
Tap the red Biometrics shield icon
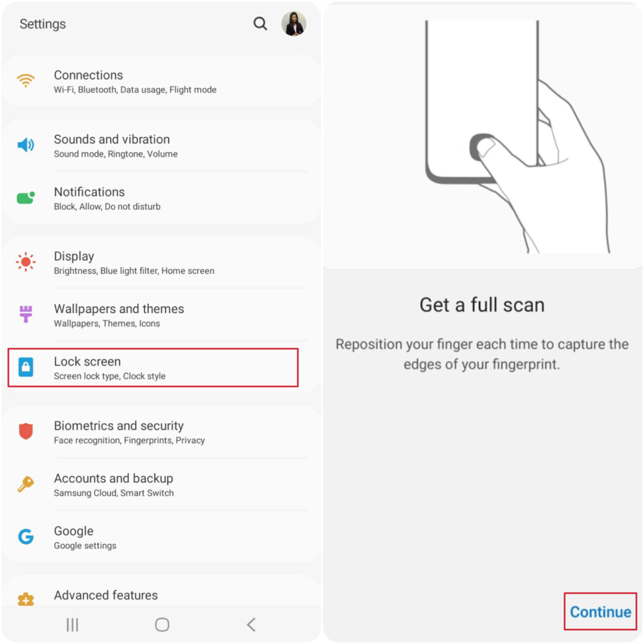[25, 431]
